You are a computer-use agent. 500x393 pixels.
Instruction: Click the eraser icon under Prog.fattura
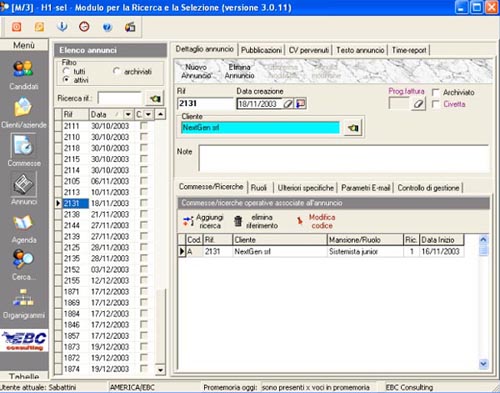coord(418,104)
